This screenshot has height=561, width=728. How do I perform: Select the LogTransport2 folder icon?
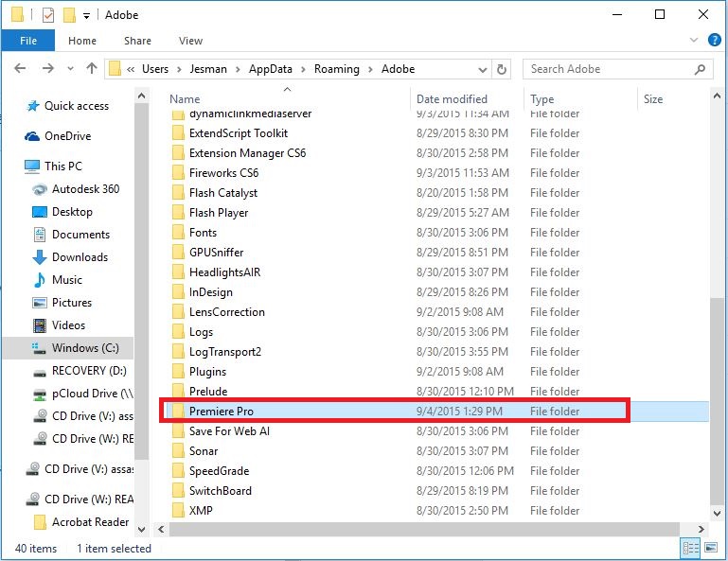[178, 352]
